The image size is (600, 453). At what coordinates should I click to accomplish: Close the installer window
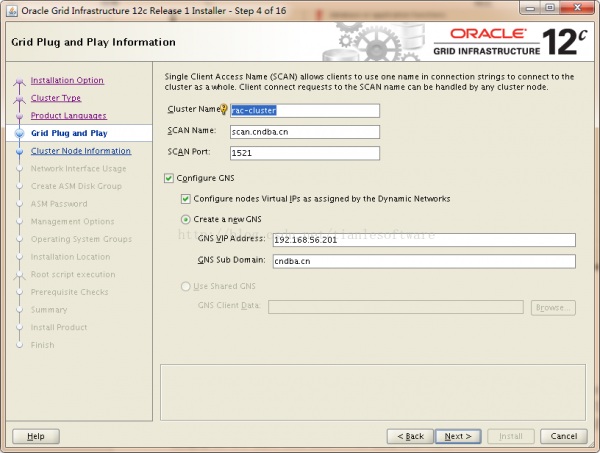(577, 8)
